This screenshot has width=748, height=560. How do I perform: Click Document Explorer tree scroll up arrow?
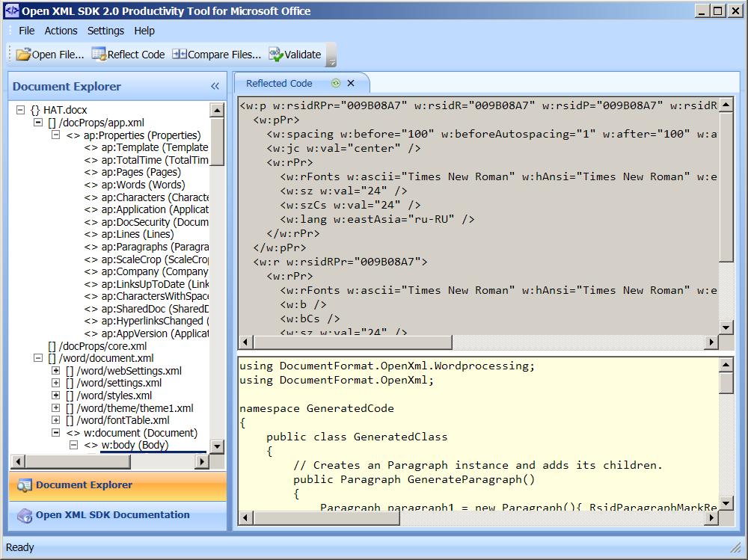click(x=217, y=110)
